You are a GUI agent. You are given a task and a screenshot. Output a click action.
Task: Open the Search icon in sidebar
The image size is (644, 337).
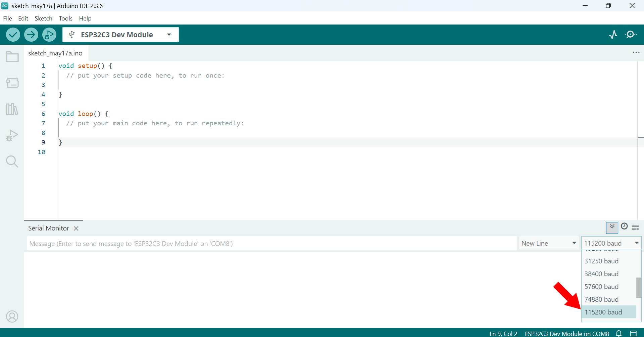point(12,162)
